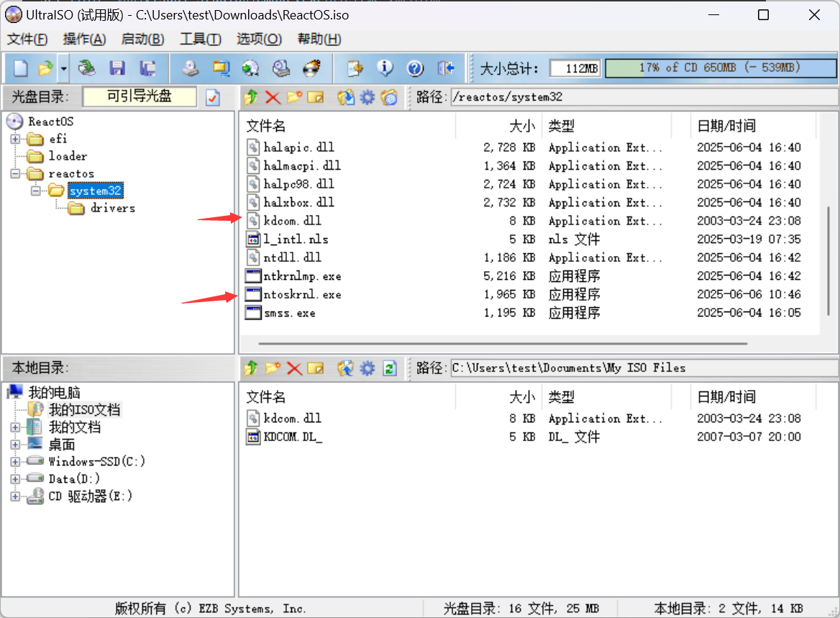
Task: Open the 操作(A) menu
Action: coord(84,39)
